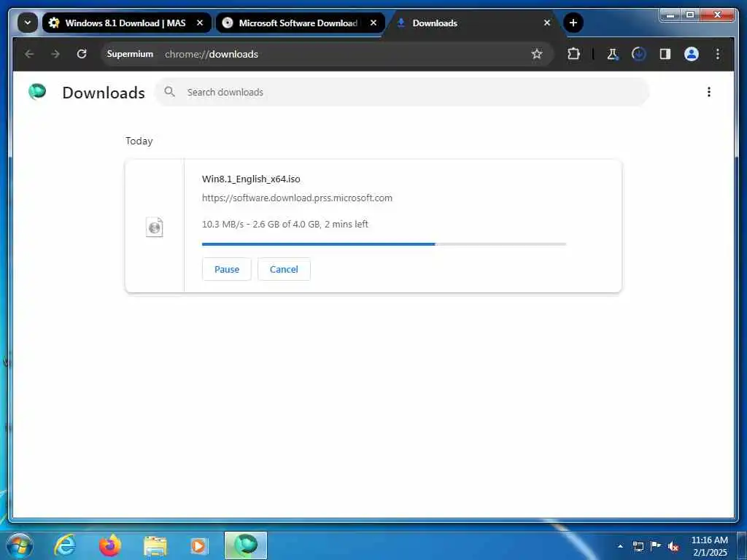This screenshot has height=560, width=747.
Task: Click the download progress bar
Action: click(384, 244)
